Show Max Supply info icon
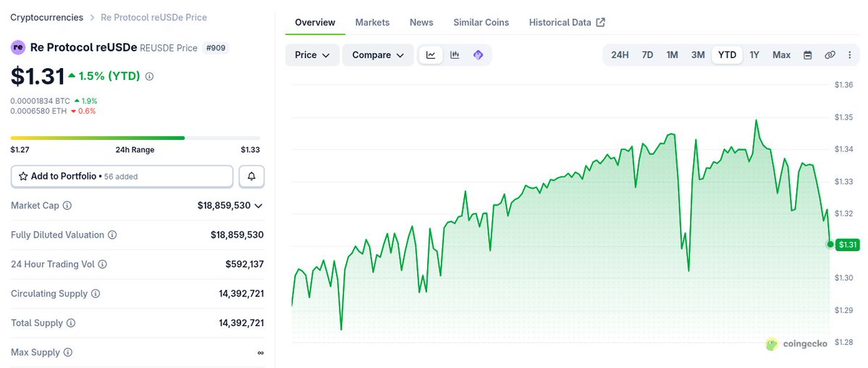The height and width of the screenshot is (368, 868). click(x=67, y=353)
